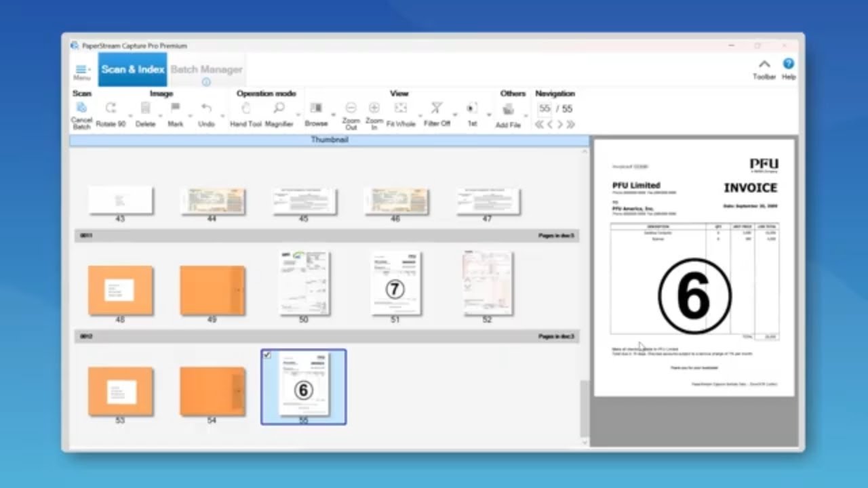
Task: Select page thumbnail 46
Action: 396,201
